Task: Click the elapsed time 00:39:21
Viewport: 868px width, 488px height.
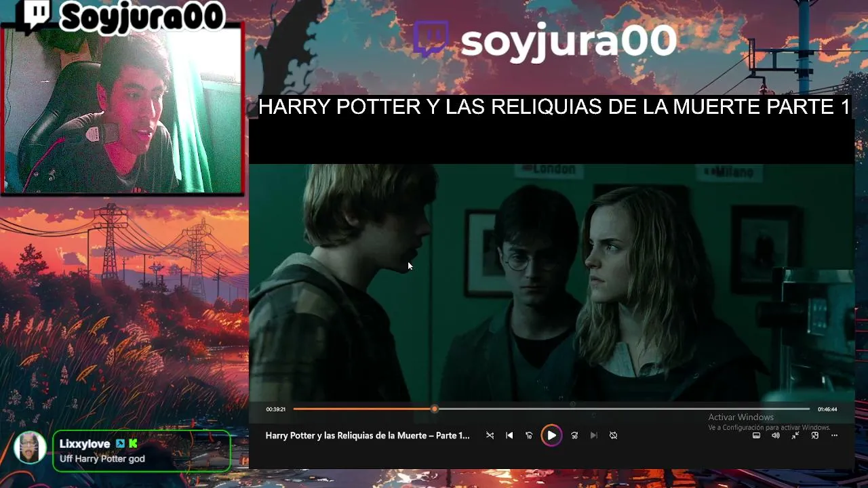Action: 275,409
